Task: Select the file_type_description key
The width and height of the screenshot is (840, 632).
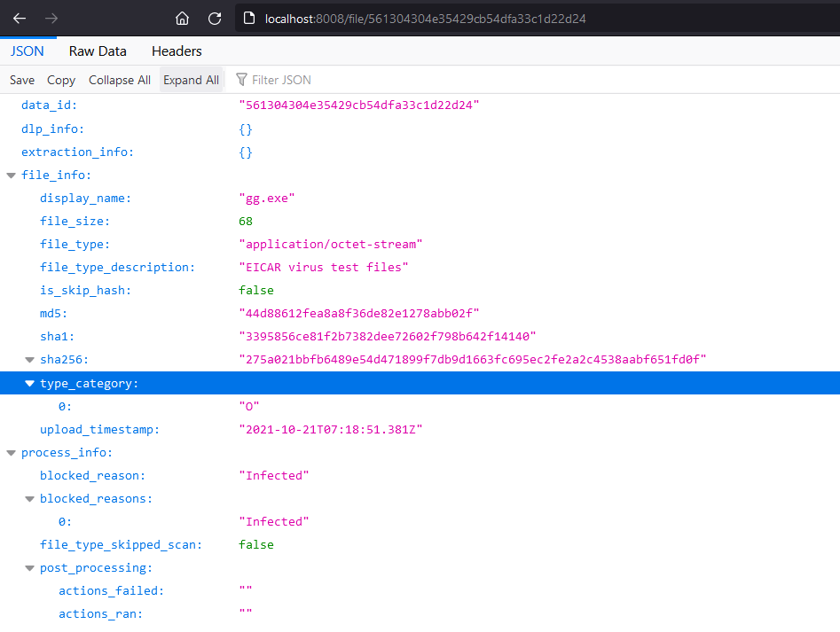Action: [118, 268]
